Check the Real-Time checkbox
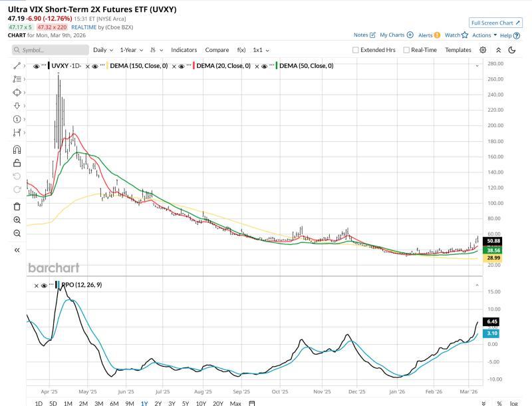Image resolution: width=532 pixels, height=406 pixels. (x=406, y=50)
